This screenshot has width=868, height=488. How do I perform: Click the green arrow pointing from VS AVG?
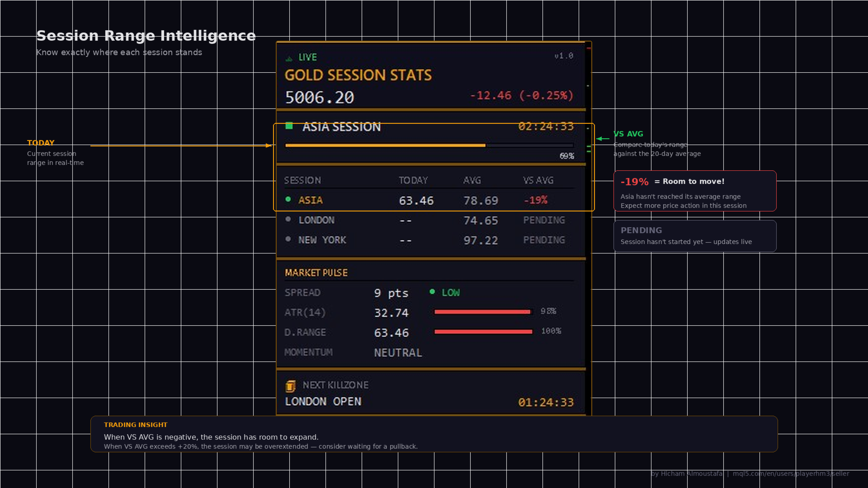[603, 139]
